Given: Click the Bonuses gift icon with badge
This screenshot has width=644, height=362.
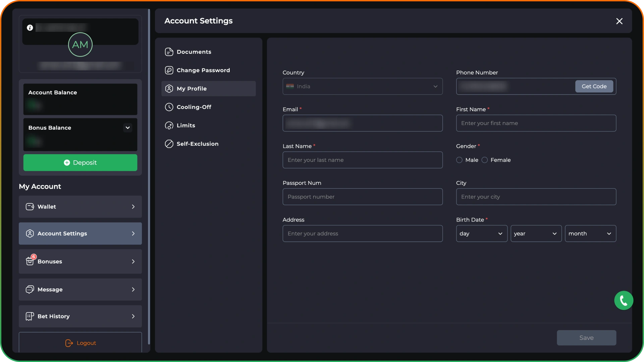Looking at the screenshot, I should tap(31, 260).
